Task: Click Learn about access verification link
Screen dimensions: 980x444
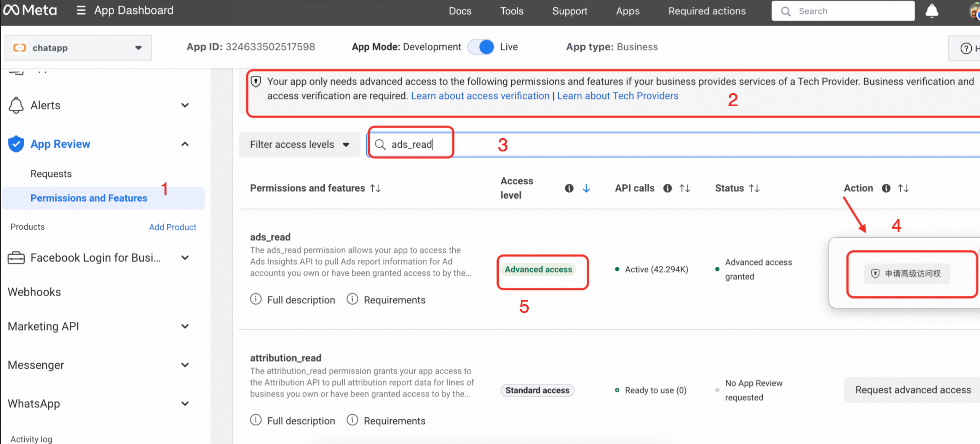Action: point(480,96)
